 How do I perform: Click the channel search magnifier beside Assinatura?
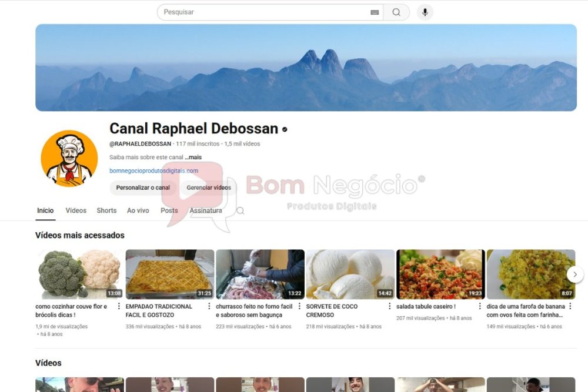[x=240, y=210]
